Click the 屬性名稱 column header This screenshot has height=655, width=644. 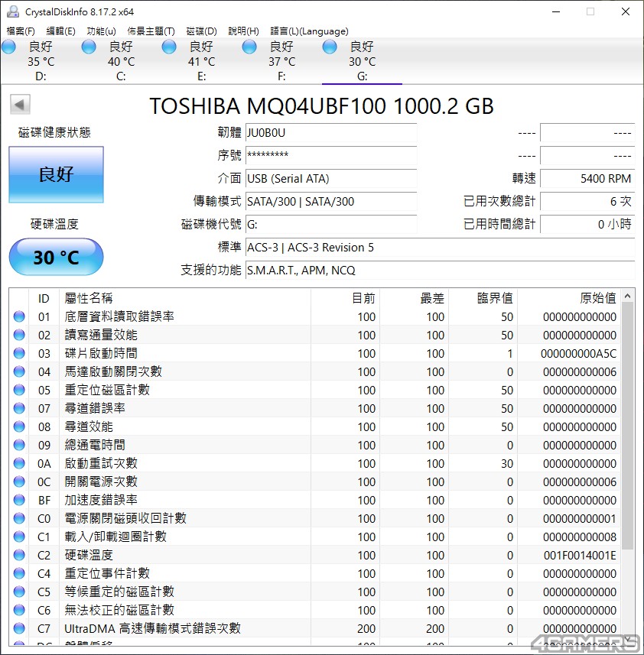tap(185, 298)
